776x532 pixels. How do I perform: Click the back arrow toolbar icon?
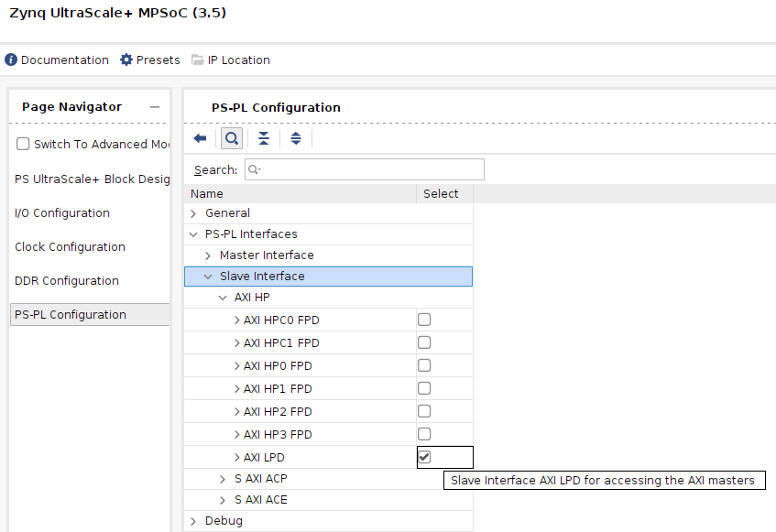click(200, 138)
